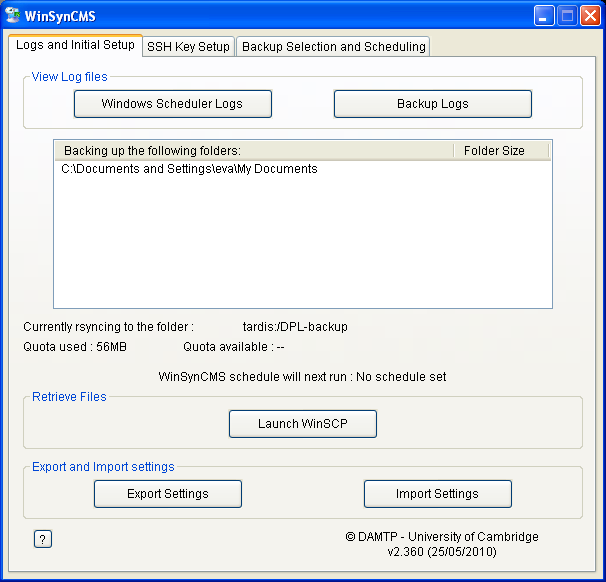Click Import Settings button
This screenshot has height=582, width=606.
coord(437,494)
